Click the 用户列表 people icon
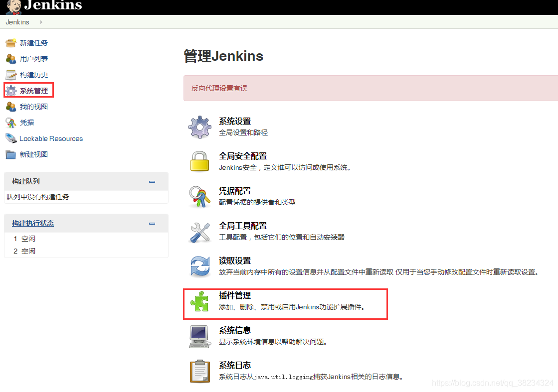 point(10,59)
